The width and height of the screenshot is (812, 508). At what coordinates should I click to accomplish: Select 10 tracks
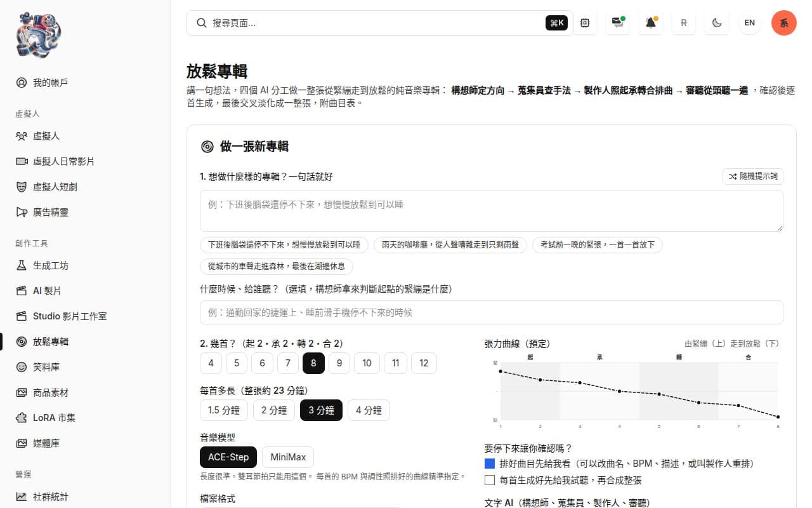pyautogui.click(x=367, y=363)
